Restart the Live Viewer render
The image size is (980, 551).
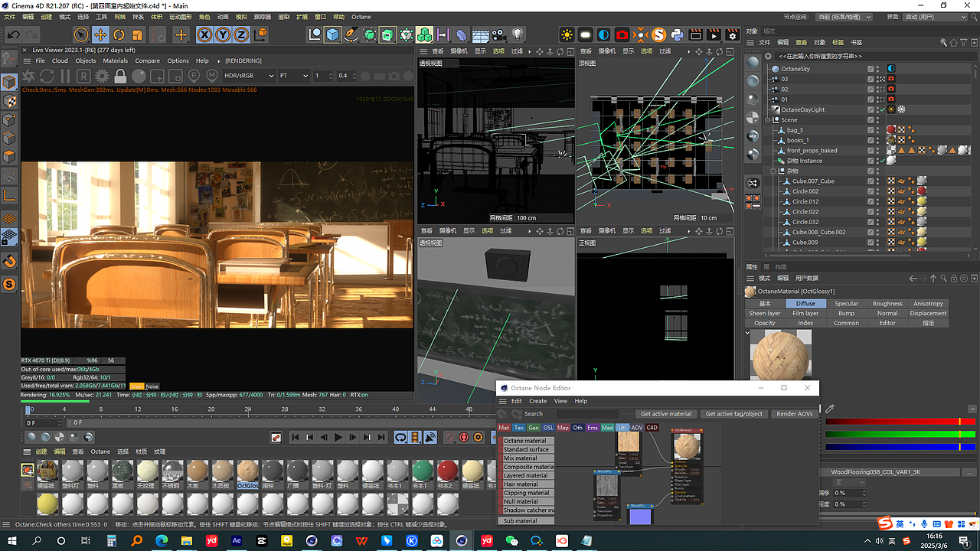click(x=47, y=76)
